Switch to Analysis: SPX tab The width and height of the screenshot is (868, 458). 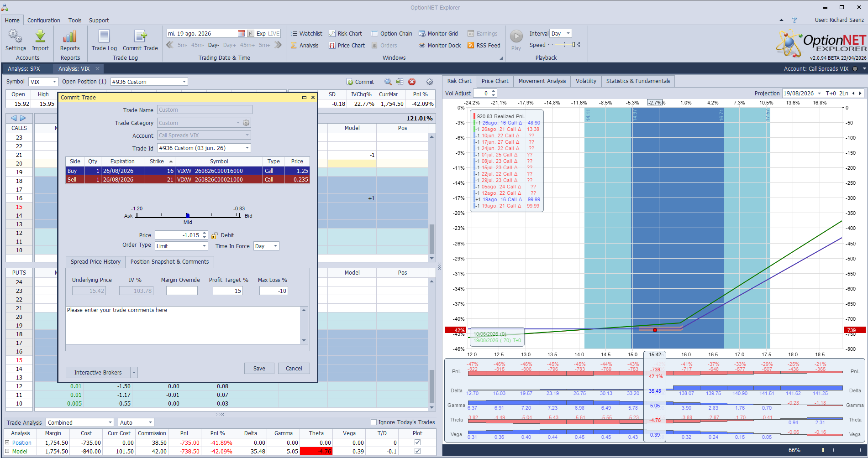(x=24, y=68)
